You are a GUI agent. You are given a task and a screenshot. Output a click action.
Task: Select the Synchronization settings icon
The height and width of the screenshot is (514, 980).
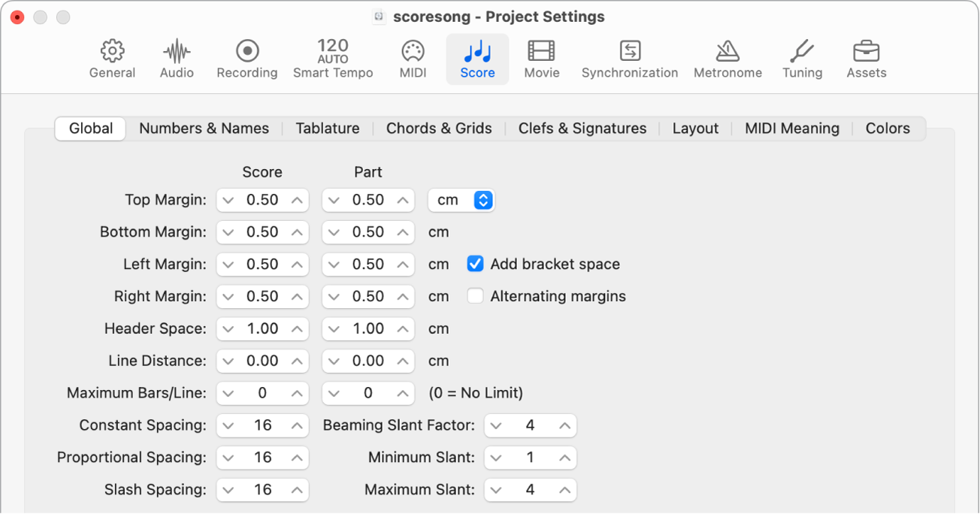pyautogui.click(x=629, y=56)
